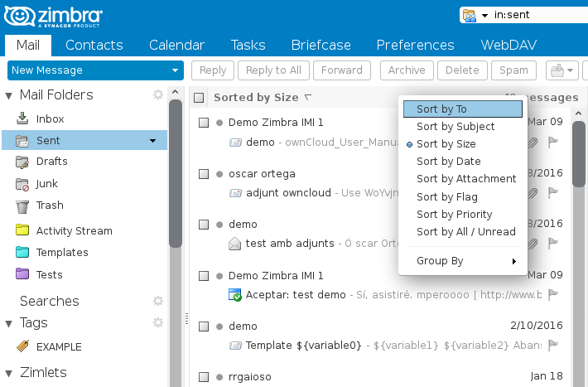The height and width of the screenshot is (387, 588).
Task: Click the open envelope icon of 'test amb adjunts'
Action: 234,244
